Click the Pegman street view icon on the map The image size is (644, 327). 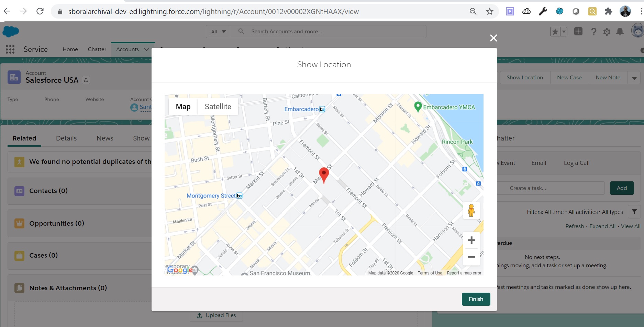click(471, 210)
